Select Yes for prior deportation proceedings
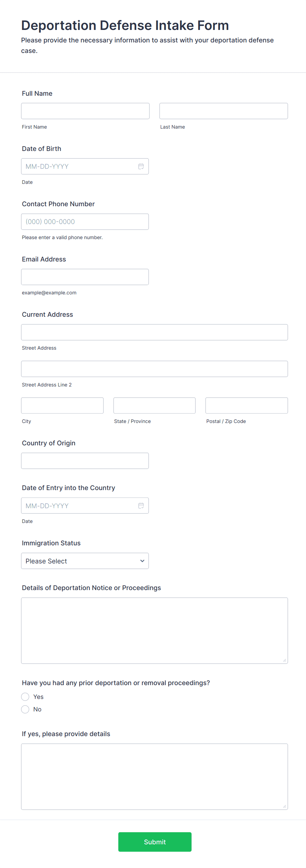Viewport: 306px width, 868px height. tap(25, 697)
